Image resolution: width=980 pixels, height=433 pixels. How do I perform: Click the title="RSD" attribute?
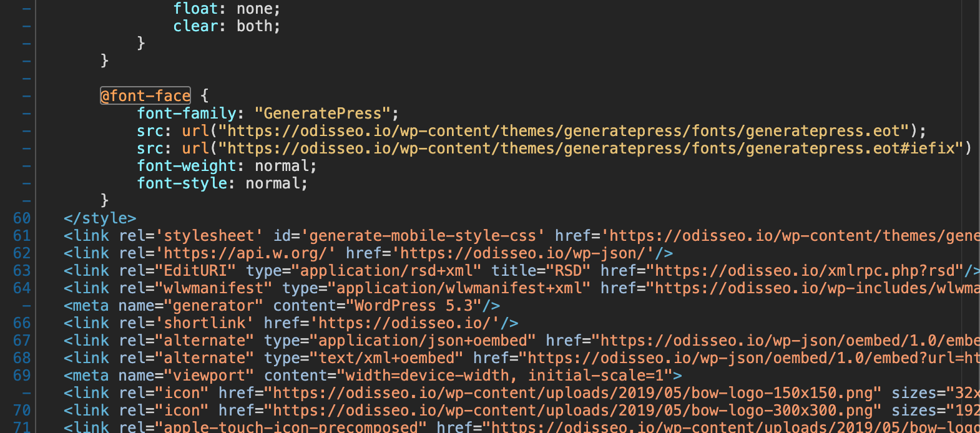coord(541,271)
